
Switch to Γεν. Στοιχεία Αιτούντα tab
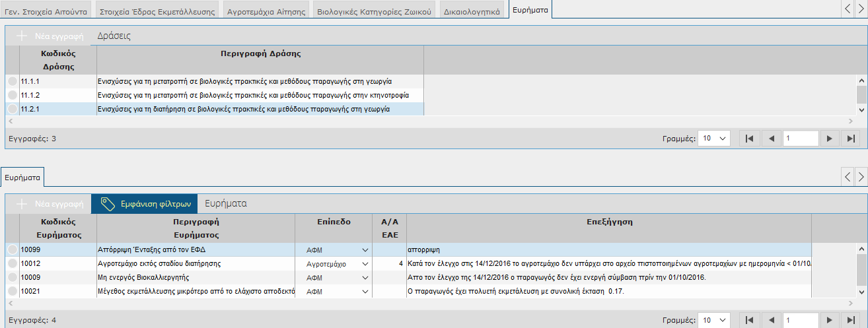46,11
